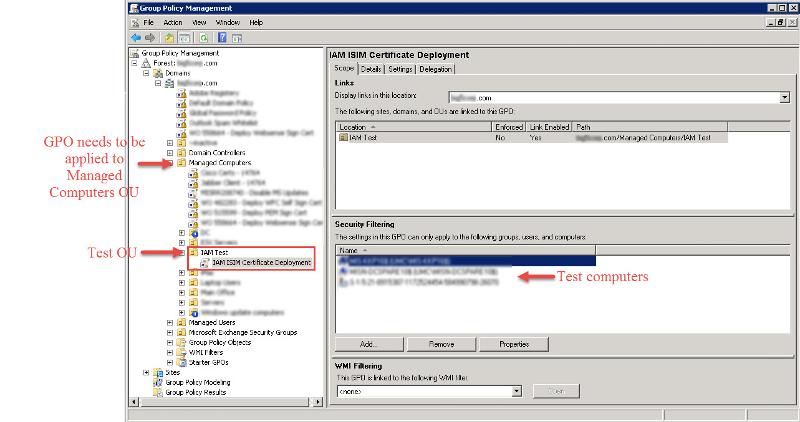Sort links by the Link Enabled column header
This screenshot has width=800, height=422.
pos(549,127)
